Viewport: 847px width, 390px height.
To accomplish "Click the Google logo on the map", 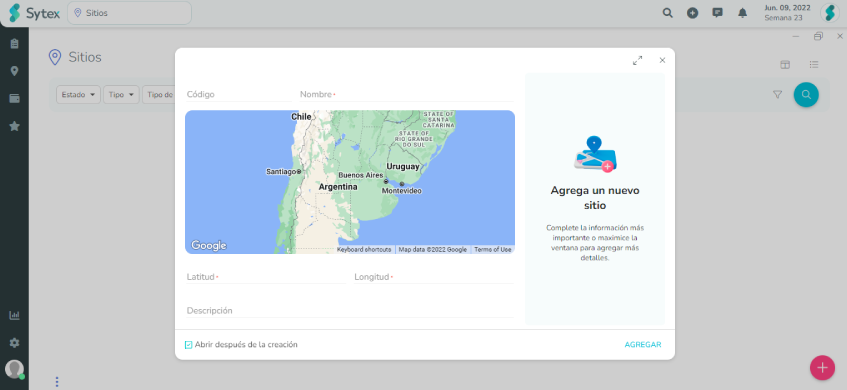I will pos(209,246).
